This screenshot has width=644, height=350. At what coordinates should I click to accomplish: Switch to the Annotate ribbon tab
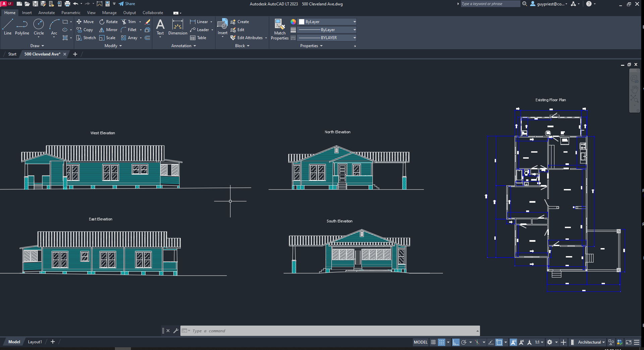pyautogui.click(x=46, y=13)
